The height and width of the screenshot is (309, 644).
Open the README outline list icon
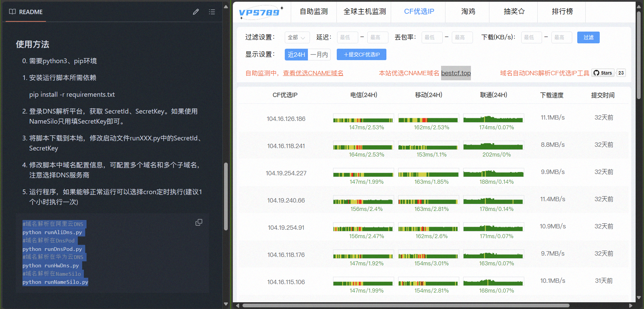click(212, 12)
